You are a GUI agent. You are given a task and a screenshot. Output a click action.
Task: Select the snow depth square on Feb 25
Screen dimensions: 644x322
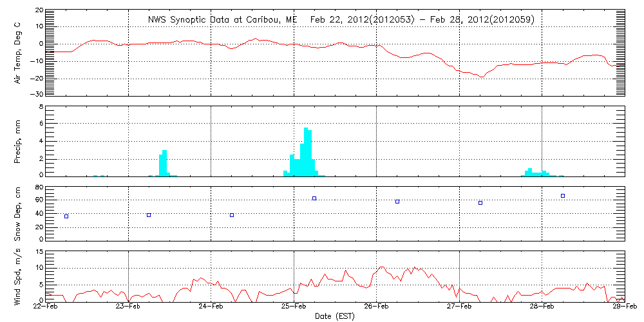point(314,198)
